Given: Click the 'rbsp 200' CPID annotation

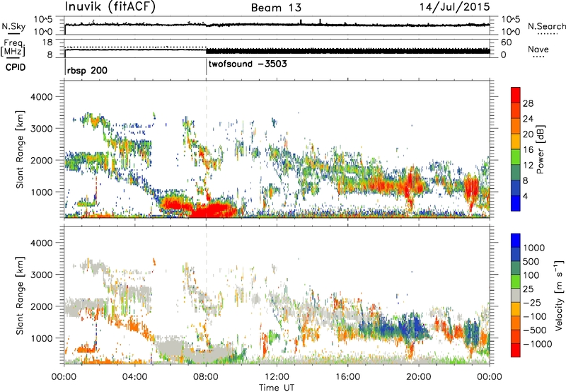Looking at the screenshot, I should click(x=87, y=70).
